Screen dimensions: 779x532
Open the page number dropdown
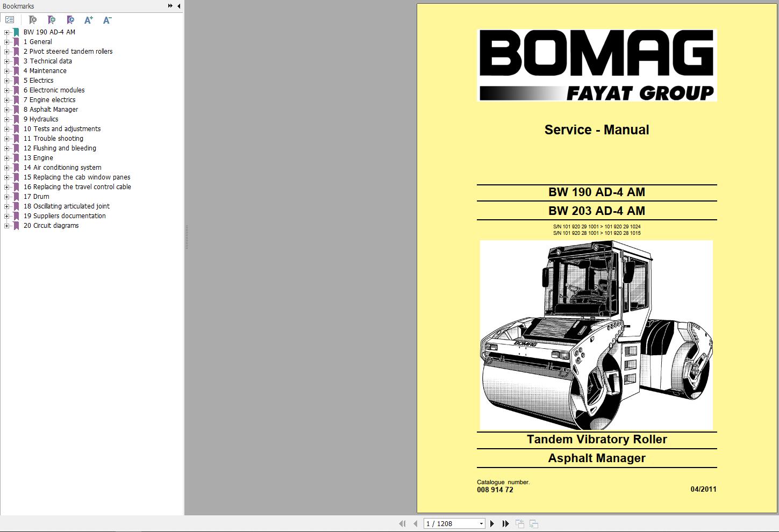tap(481, 523)
